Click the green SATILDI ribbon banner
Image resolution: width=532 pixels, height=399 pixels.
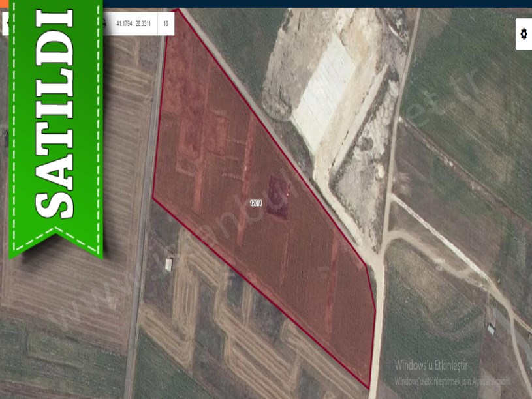(55, 124)
